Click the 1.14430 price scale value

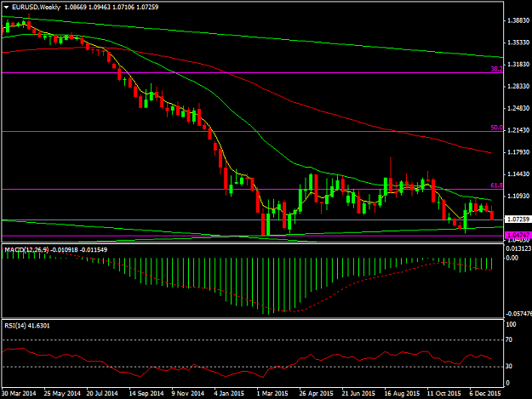[518, 174]
